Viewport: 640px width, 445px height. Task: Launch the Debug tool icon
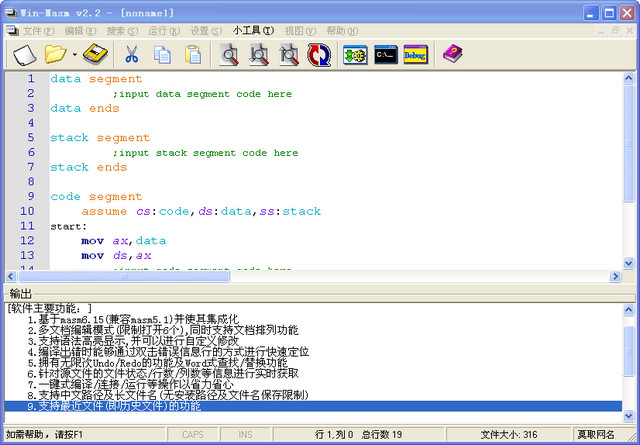[x=417, y=54]
